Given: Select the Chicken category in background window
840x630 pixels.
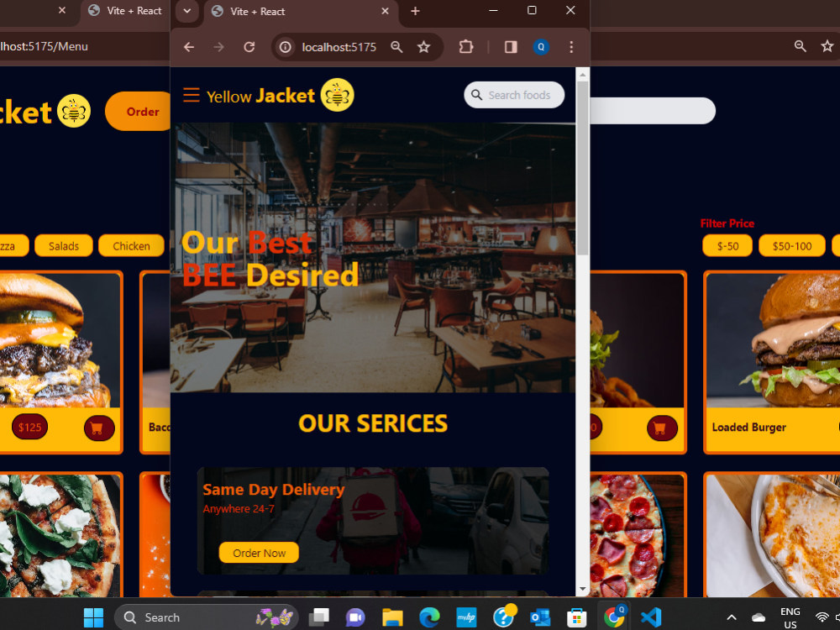Looking at the screenshot, I should click(x=131, y=246).
